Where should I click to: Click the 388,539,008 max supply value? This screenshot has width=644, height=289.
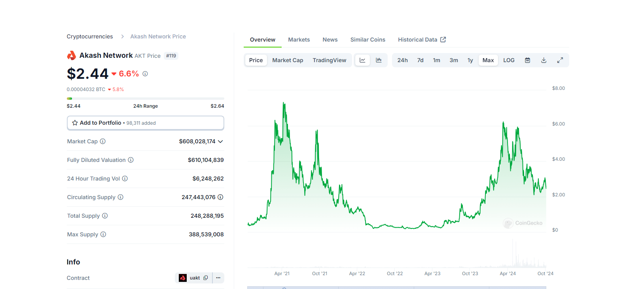(x=206, y=234)
